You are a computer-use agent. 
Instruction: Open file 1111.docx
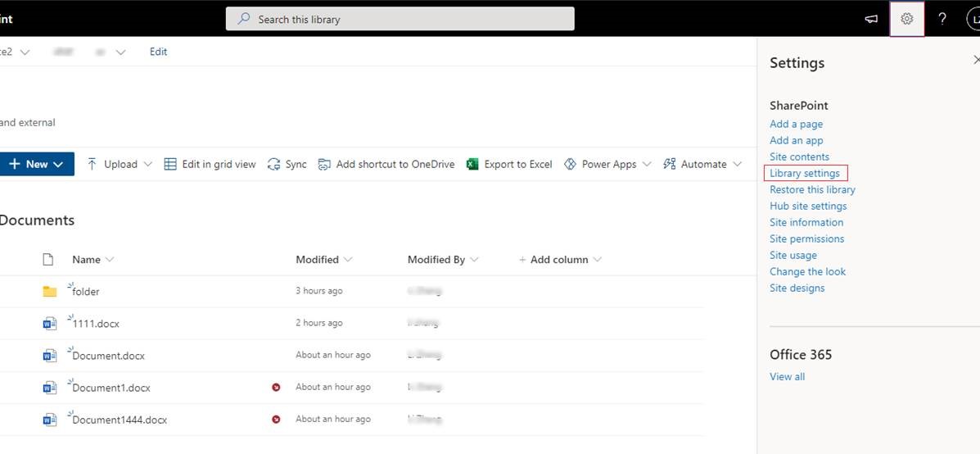pos(96,324)
